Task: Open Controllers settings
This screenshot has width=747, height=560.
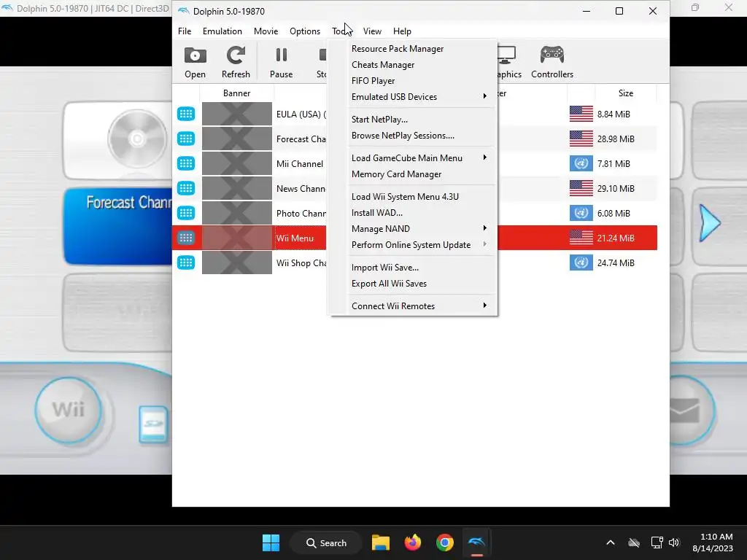Action: [551, 63]
